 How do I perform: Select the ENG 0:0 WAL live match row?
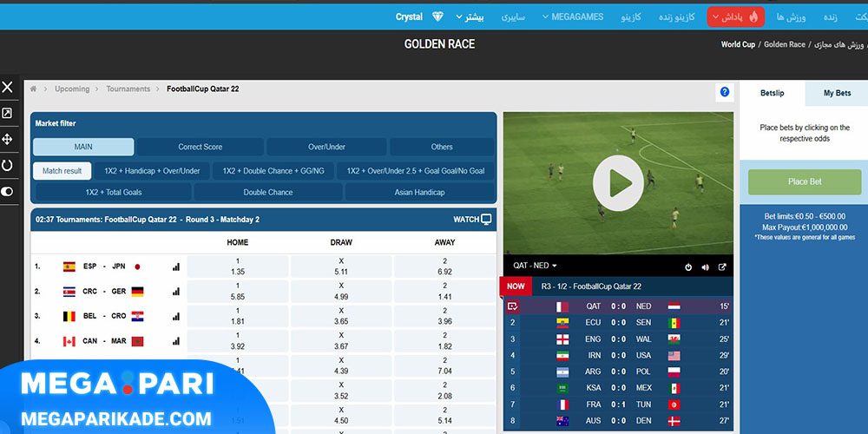point(619,339)
